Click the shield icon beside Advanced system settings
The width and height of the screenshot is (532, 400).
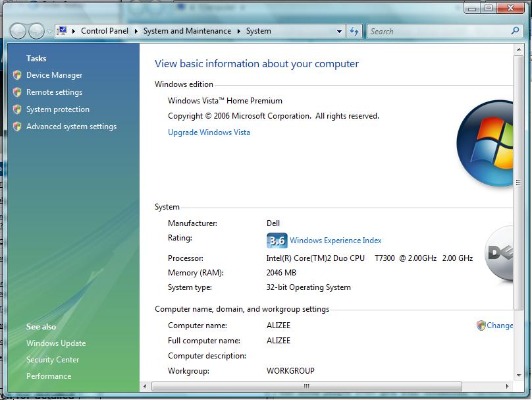click(x=17, y=127)
